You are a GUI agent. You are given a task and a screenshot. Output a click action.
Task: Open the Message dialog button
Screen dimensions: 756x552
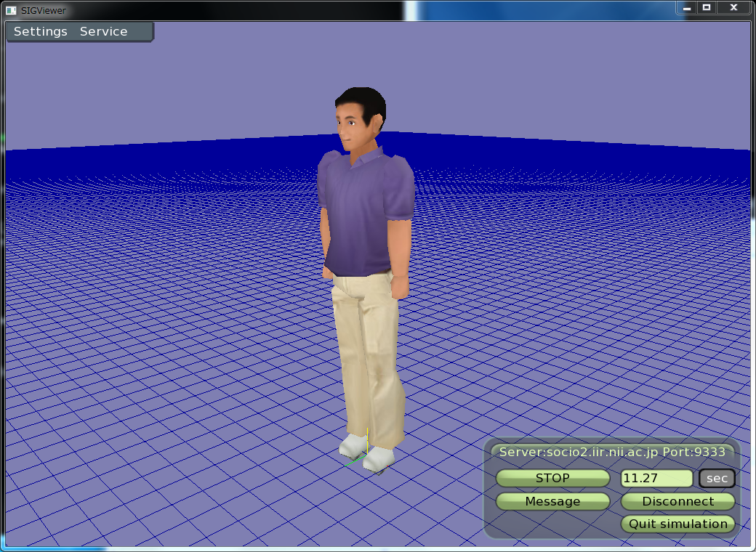tap(552, 501)
